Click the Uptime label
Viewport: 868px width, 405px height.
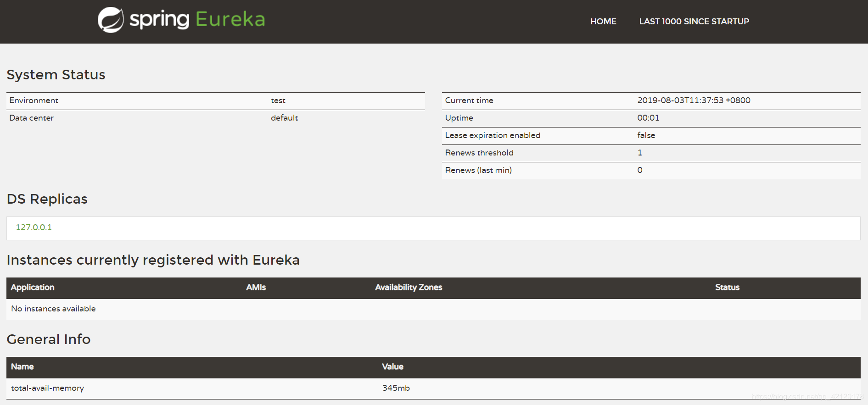pyautogui.click(x=459, y=118)
